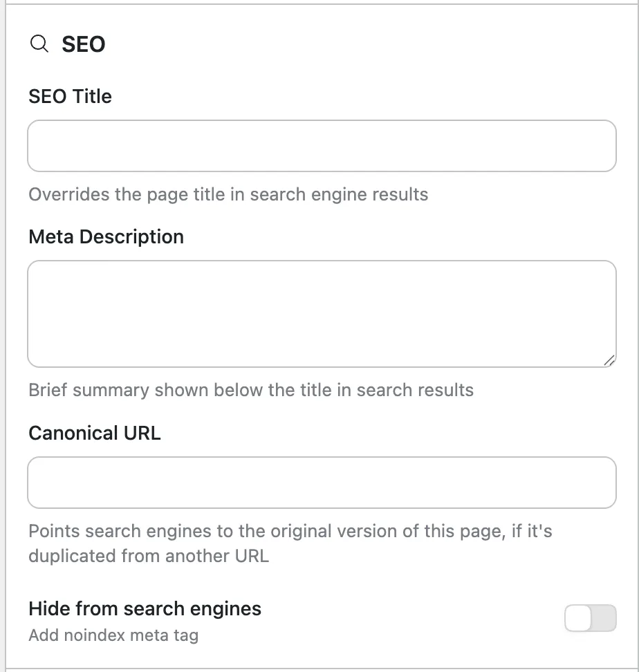
Task: Click the brief summary helper text
Action: coord(250,390)
